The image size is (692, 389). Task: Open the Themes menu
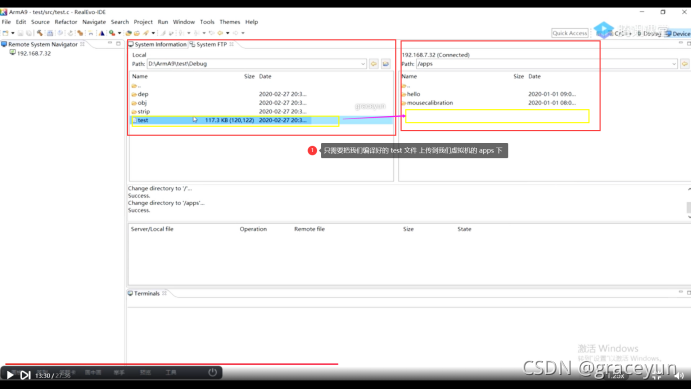click(230, 22)
